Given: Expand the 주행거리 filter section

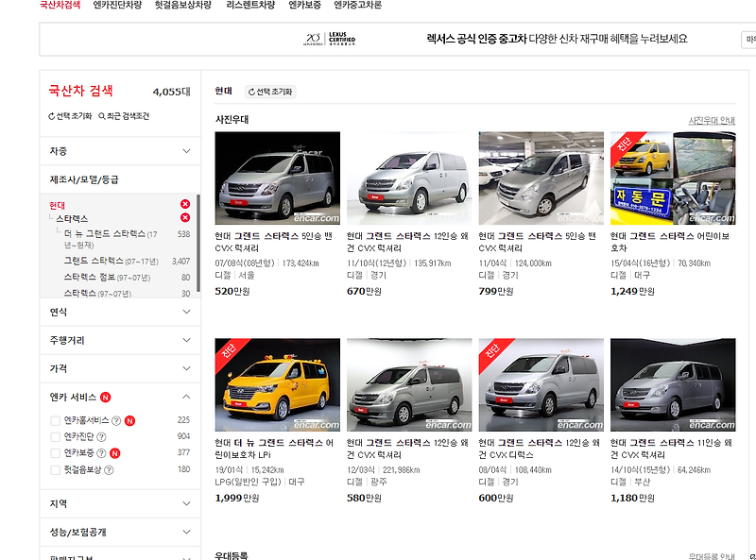Looking at the screenshot, I should pos(120,340).
